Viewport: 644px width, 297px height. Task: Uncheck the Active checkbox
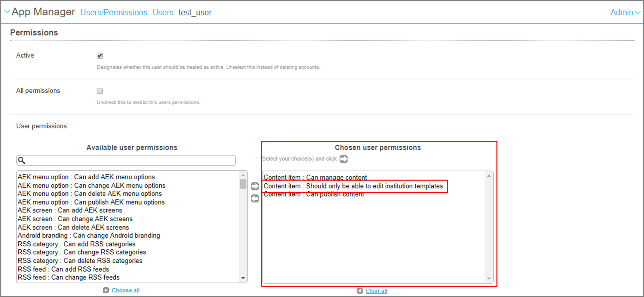tap(100, 56)
